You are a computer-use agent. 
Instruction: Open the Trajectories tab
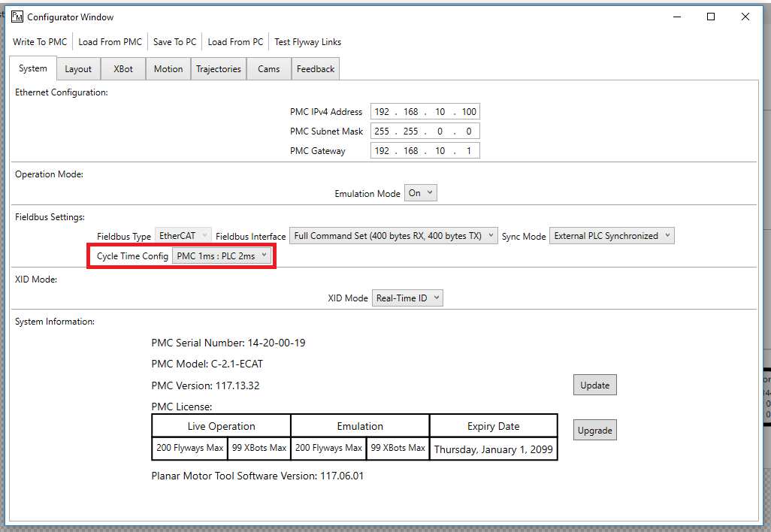coord(219,69)
